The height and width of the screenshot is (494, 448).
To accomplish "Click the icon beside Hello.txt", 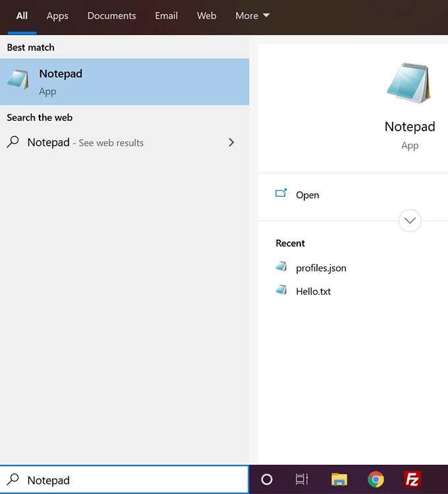I will tap(281, 290).
